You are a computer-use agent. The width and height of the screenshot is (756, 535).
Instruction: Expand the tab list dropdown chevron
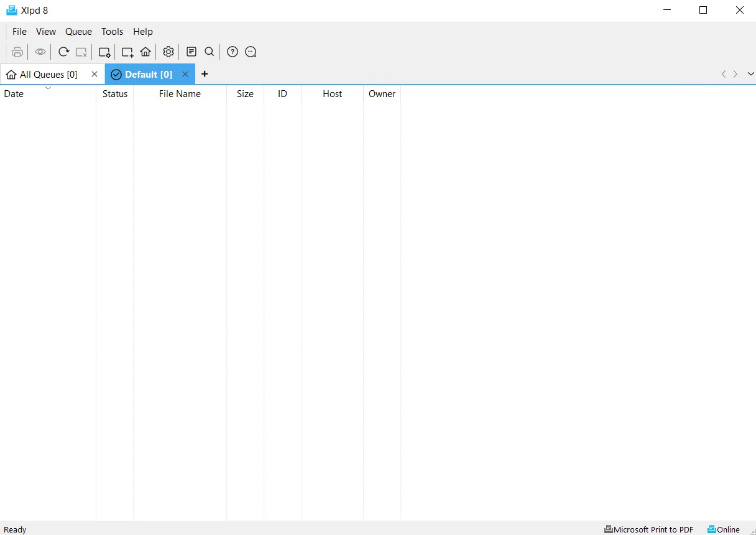pos(750,74)
